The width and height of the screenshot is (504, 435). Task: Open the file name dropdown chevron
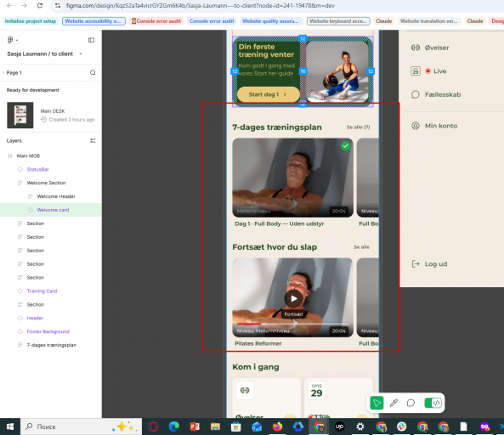(x=81, y=54)
